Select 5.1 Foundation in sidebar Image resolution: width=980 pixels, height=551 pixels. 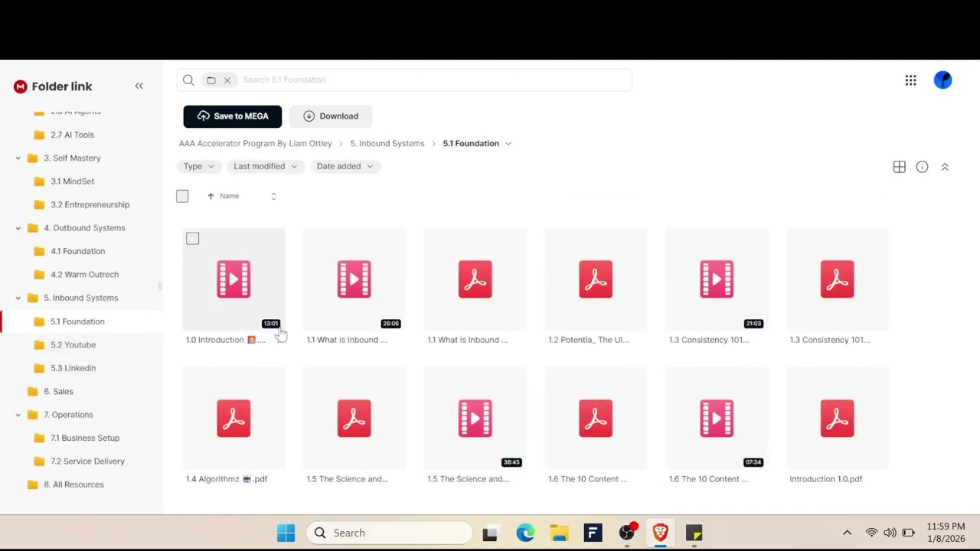coord(77,321)
